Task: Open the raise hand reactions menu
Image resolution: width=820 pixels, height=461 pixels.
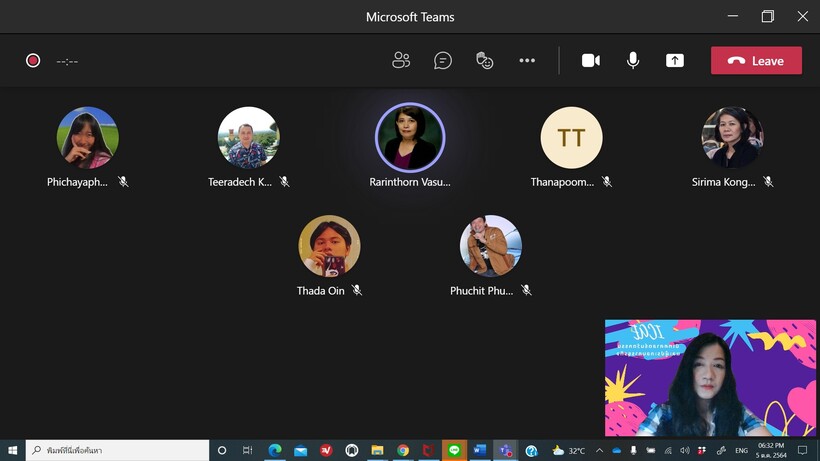Action: coord(485,61)
